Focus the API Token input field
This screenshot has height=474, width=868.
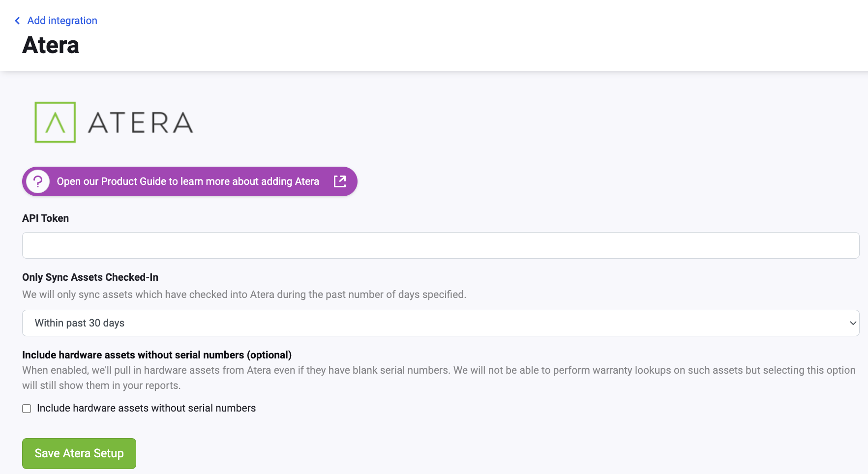pos(441,245)
